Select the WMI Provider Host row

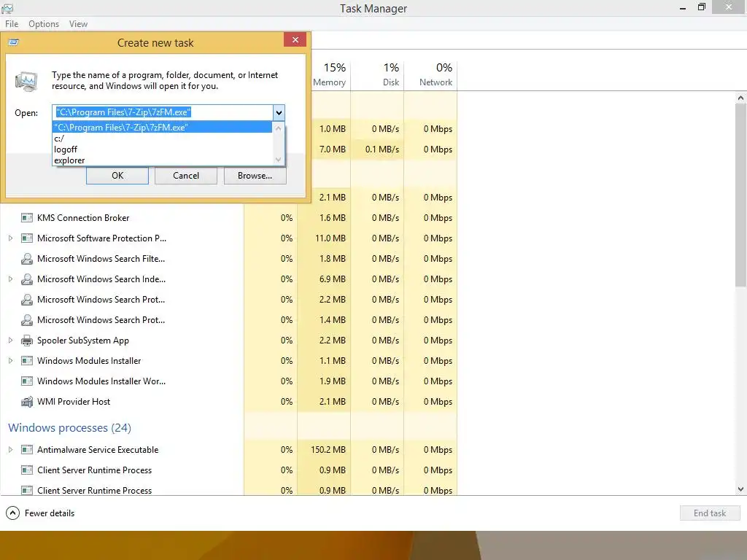(x=228, y=402)
